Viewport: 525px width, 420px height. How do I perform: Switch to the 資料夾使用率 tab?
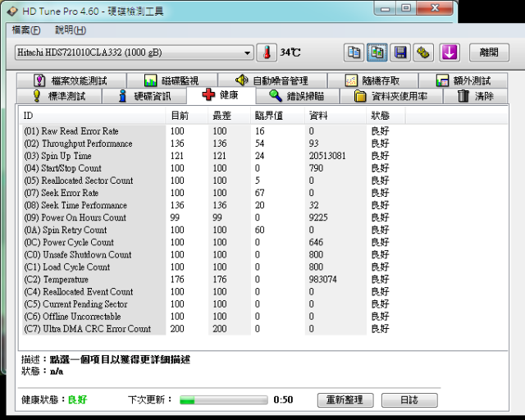click(x=391, y=96)
